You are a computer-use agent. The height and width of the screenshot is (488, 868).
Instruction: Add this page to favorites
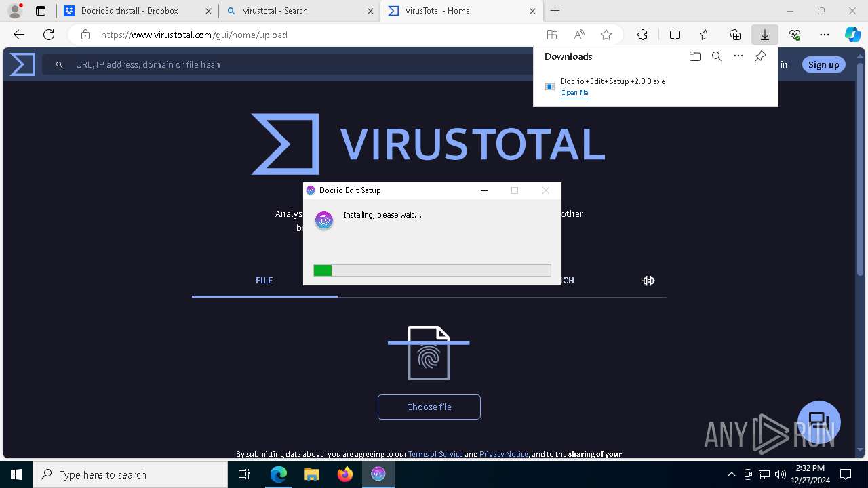pyautogui.click(x=606, y=35)
